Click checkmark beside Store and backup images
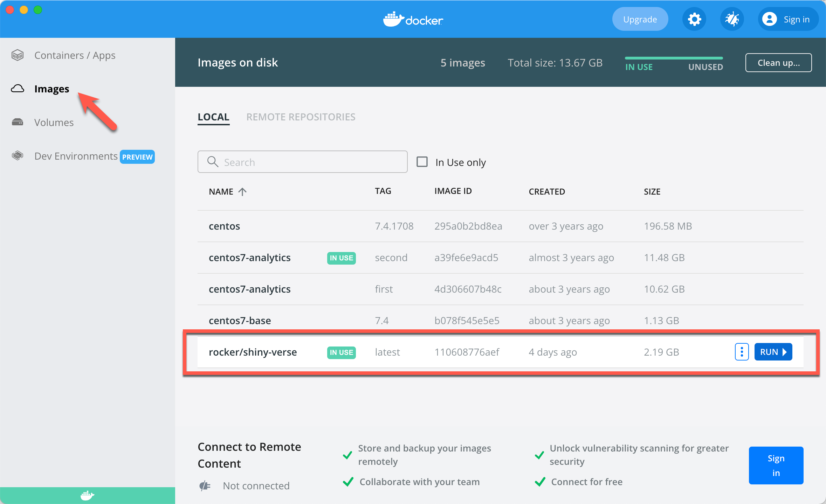 (347, 455)
